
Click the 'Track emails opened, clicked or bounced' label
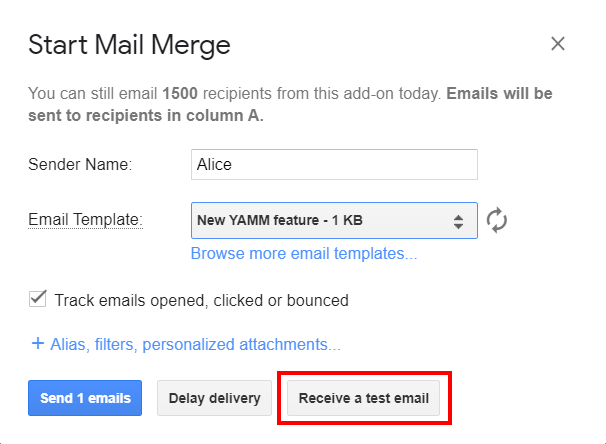pos(201,300)
